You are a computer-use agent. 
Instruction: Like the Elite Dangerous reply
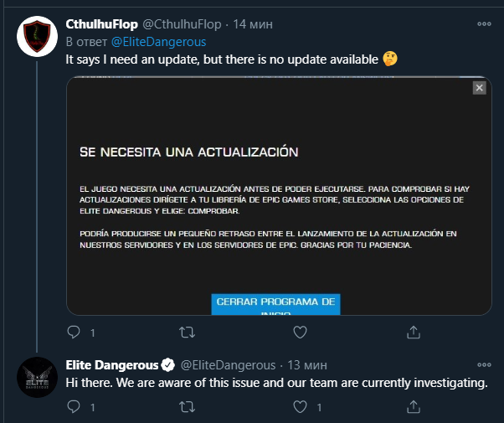pyautogui.click(x=301, y=407)
